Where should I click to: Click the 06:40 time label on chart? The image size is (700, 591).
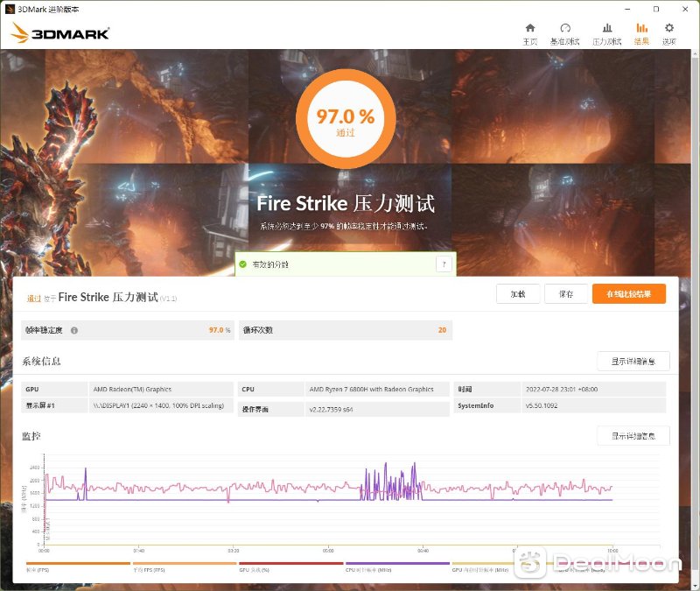click(x=423, y=551)
